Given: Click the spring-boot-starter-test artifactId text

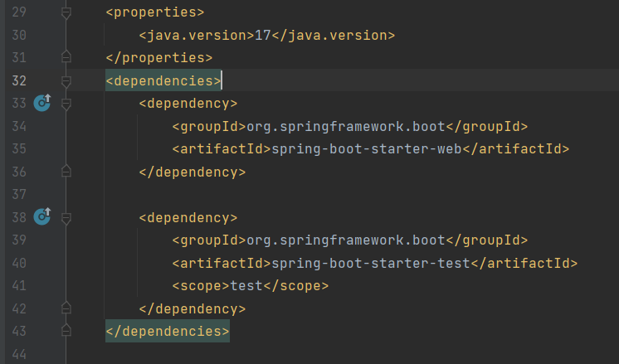Looking at the screenshot, I should point(371,263).
